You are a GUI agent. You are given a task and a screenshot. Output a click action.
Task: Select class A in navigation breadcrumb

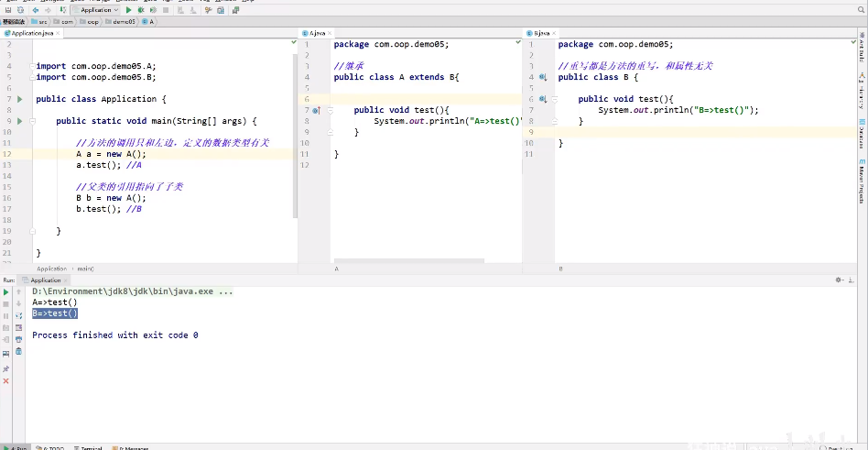pyautogui.click(x=147, y=22)
